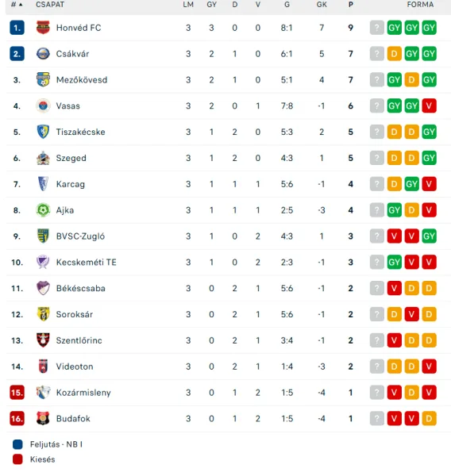Click the BVSC-Zugló team crest

(x=43, y=236)
